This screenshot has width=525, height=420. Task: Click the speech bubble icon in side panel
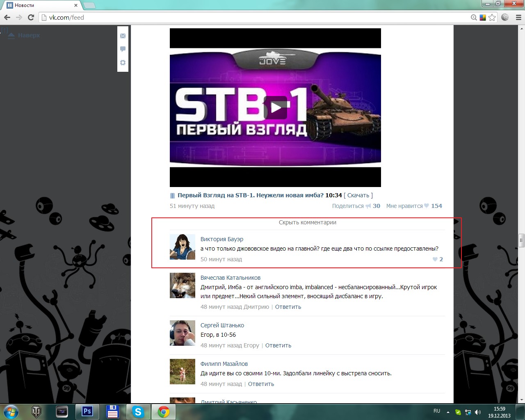123,49
